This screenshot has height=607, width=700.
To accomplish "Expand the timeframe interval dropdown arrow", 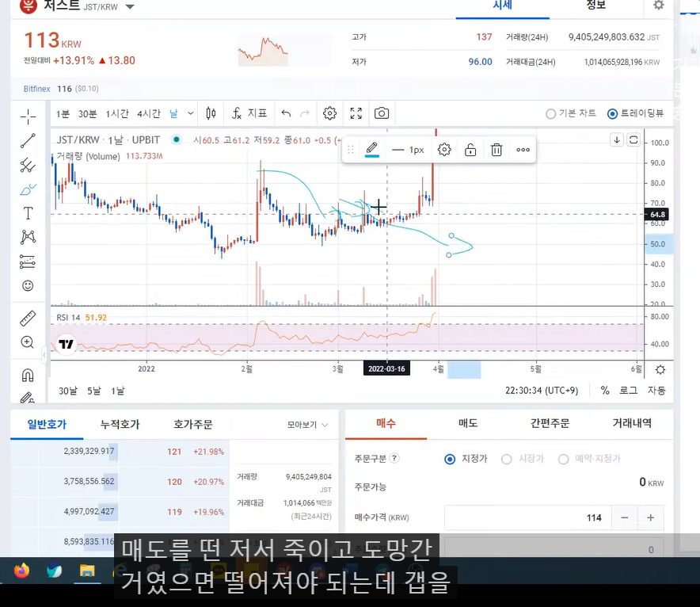I will 191,113.
